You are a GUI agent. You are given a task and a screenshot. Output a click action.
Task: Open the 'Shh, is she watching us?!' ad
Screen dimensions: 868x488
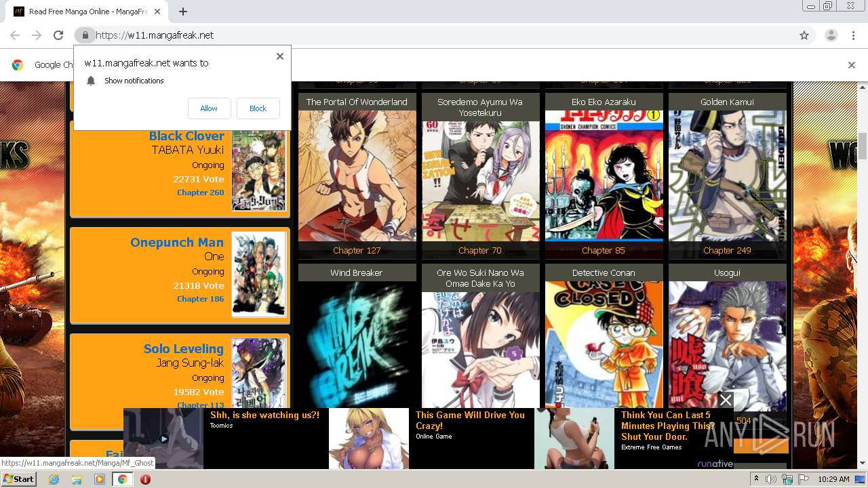[x=264, y=415]
